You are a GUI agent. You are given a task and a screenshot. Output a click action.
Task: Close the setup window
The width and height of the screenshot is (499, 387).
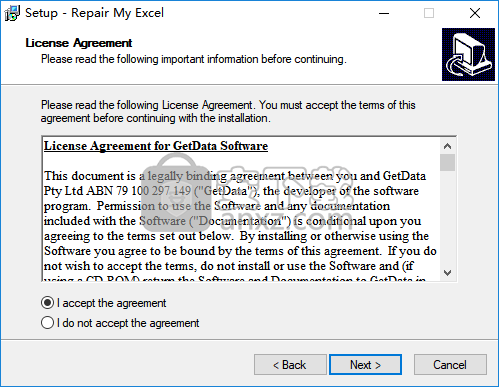click(475, 13)
